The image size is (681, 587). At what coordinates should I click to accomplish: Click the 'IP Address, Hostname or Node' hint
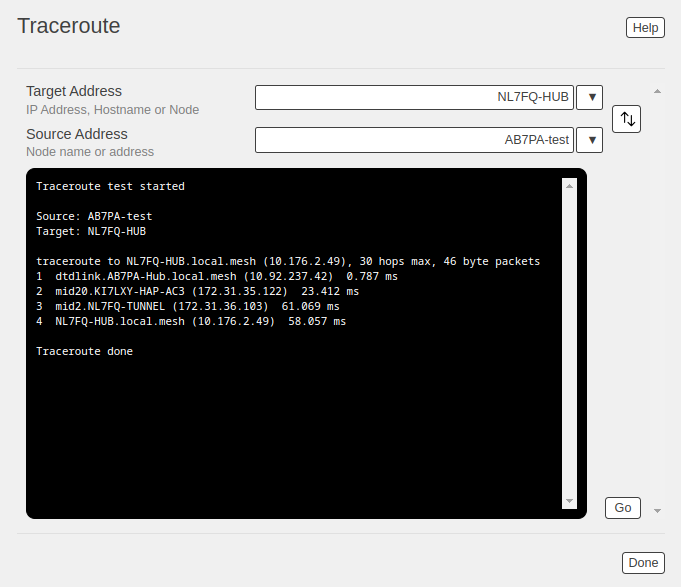112,110
